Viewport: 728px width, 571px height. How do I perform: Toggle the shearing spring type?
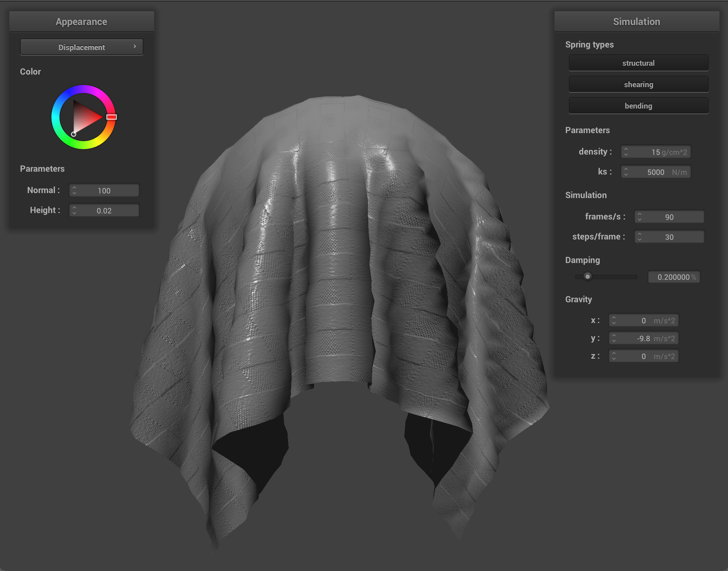pyautogui.click(x=638, y=85)
